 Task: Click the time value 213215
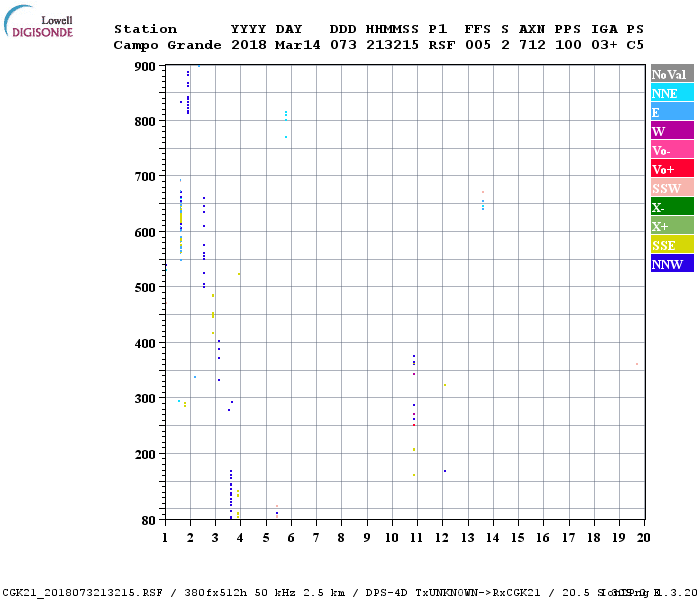click(392, 45)
